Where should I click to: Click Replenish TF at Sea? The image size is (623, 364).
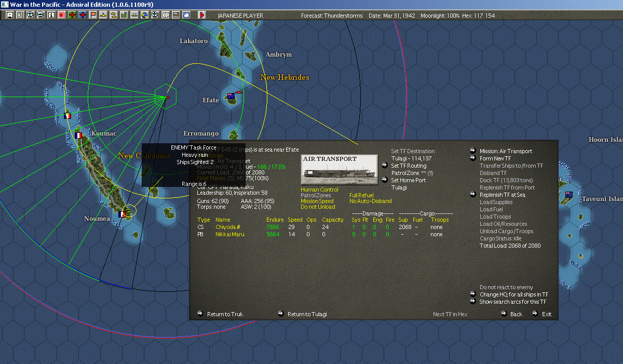click(502, 195)
